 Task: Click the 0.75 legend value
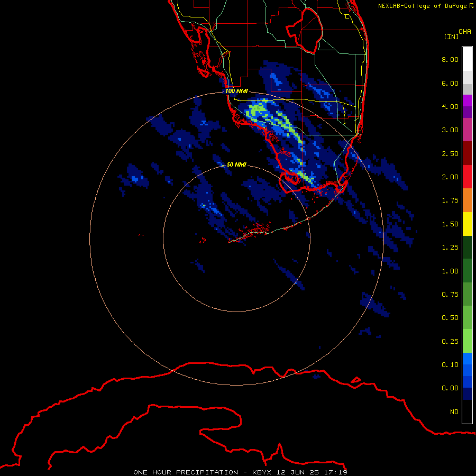coord(450,295)
